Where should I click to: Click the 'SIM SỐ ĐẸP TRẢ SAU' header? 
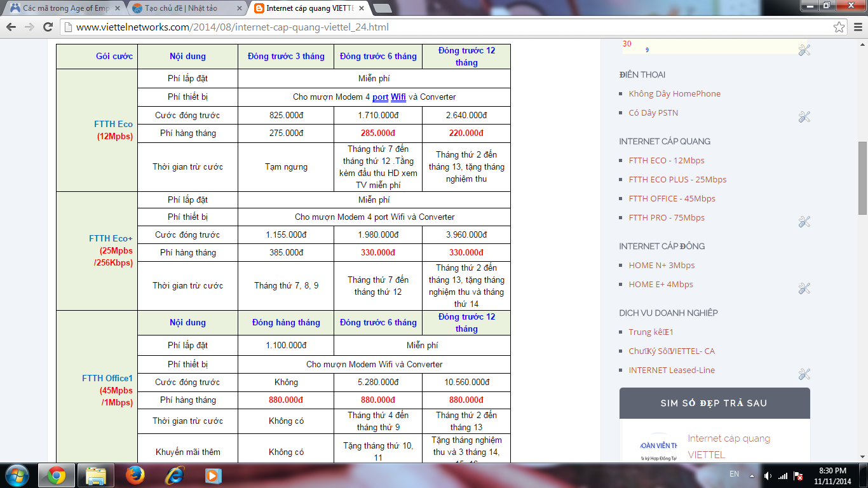coord(714,403)
